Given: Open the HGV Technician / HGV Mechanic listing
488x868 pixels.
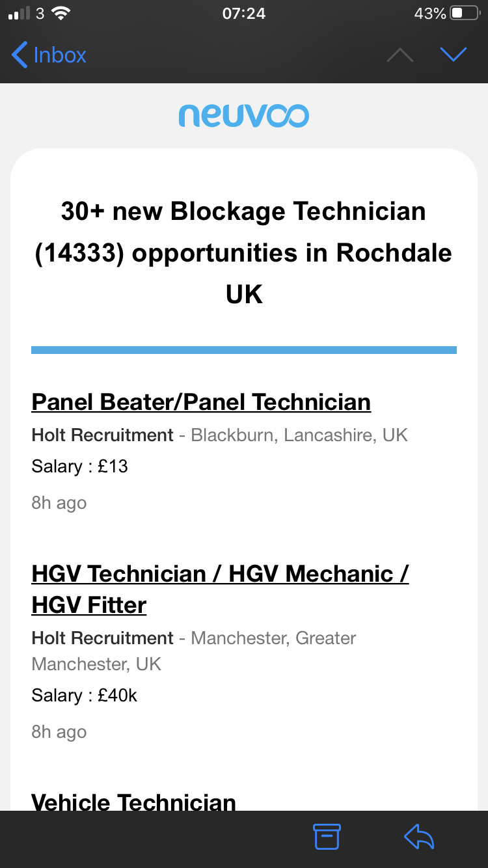Looking at the screenshot, I should point(220,574).
